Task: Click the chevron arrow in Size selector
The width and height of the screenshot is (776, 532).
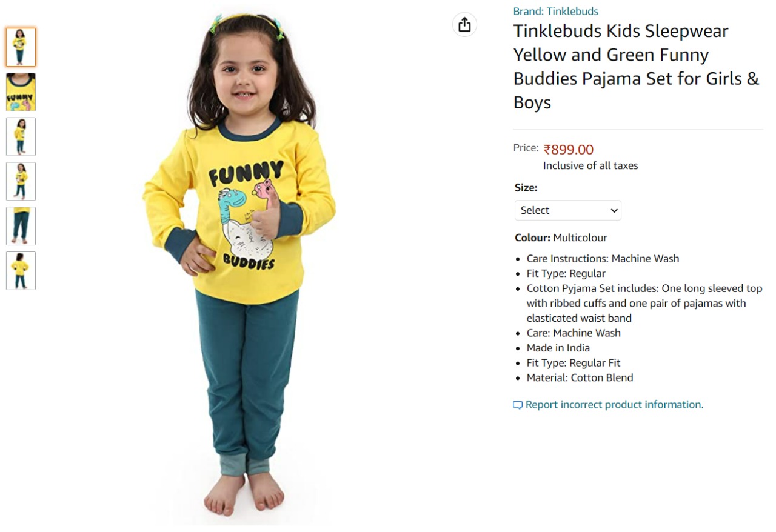Action: 614,211
